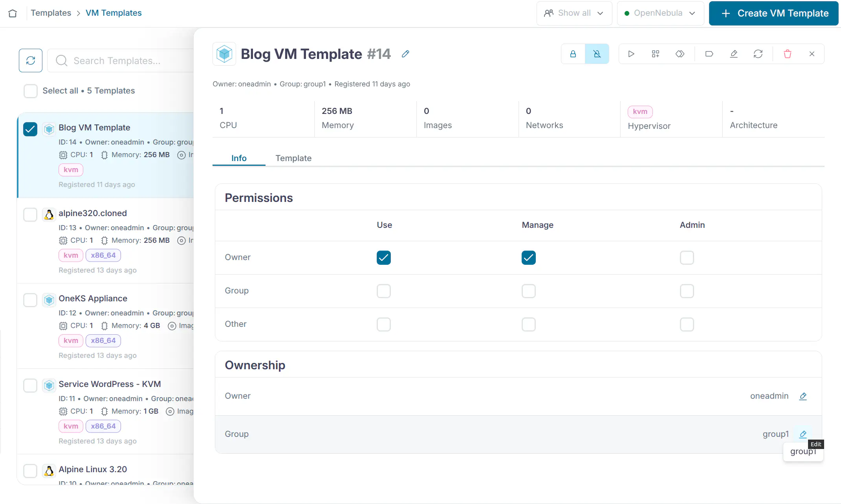Enable Group Manage permission
Viewport: 841px width, 504px height.
pyautogui.click(x=529, y=291)
